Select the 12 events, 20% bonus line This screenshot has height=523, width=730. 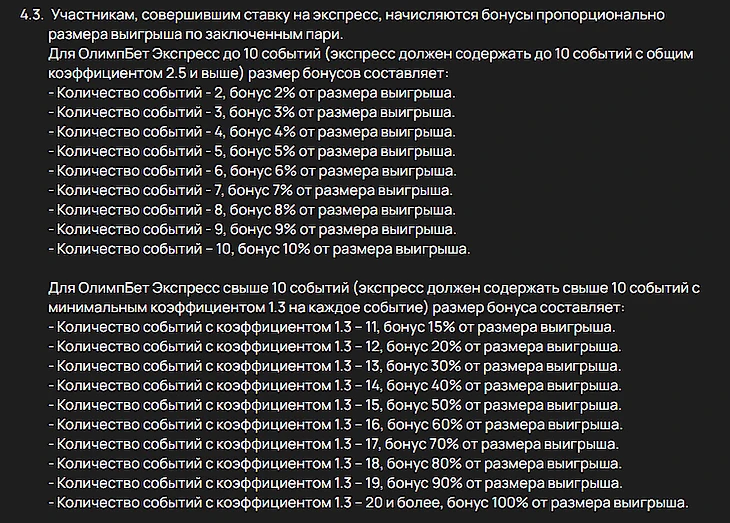coord(335,346)
